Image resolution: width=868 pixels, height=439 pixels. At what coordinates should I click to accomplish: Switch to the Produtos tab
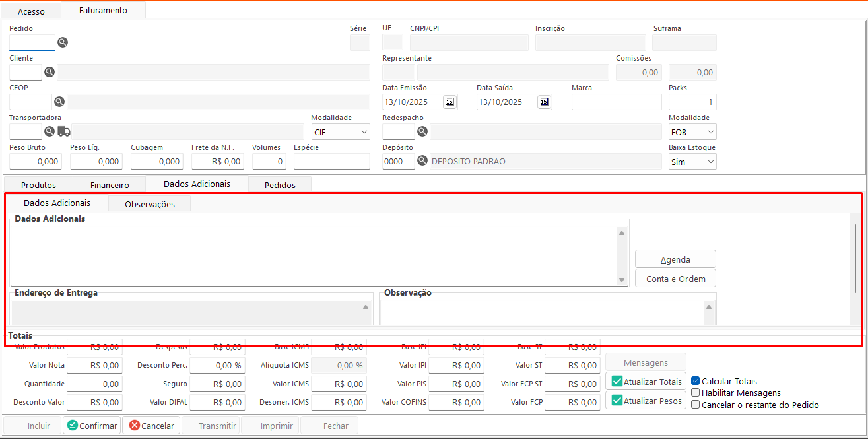38,185
